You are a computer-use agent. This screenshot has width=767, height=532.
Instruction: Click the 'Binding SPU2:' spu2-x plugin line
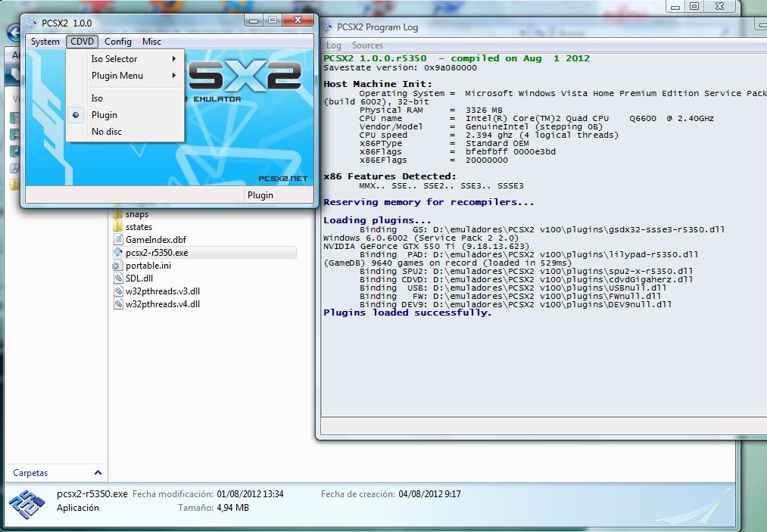[526, 271]
